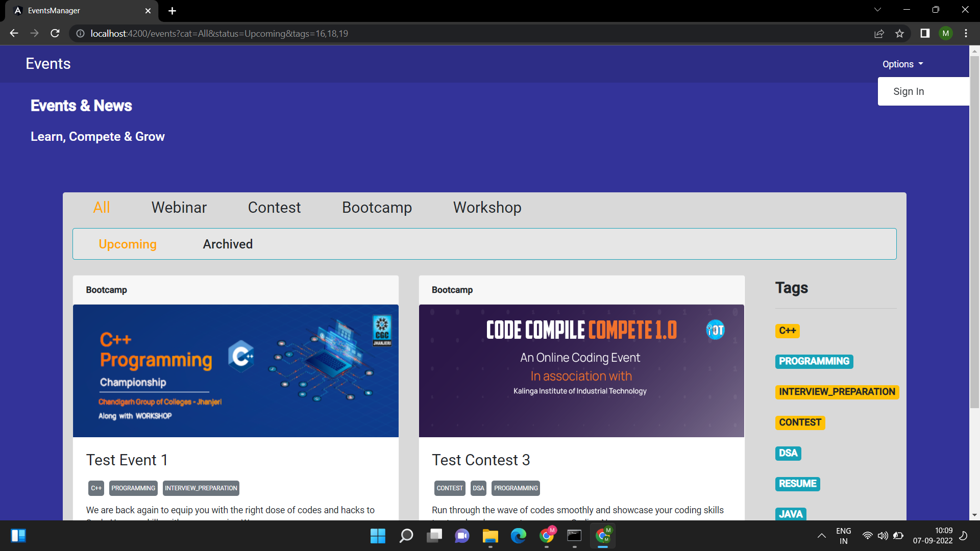The width and height of the screenshot is (980, 551).
Task: Open Chrome side panel icon
Action: pos(924,34)
